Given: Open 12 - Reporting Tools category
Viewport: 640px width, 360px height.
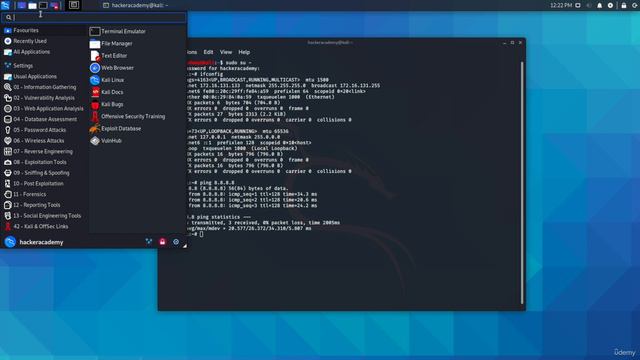Looking at the screenshot, I should pos(44,205).
